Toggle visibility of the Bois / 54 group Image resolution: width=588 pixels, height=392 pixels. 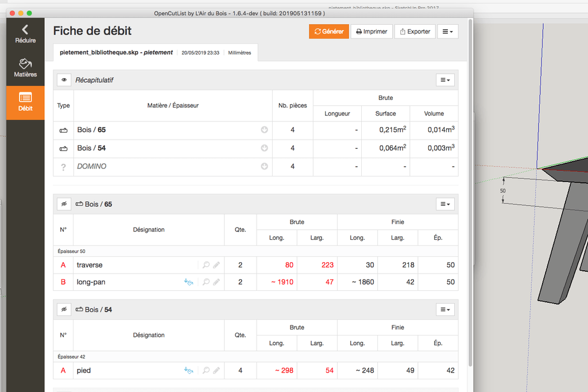64,310
